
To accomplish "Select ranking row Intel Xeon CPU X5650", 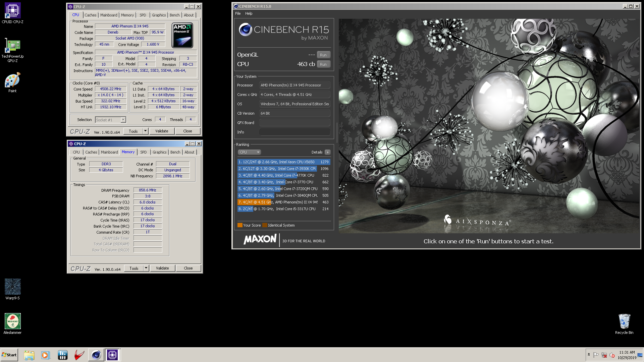I will click(x=284, y=162).
